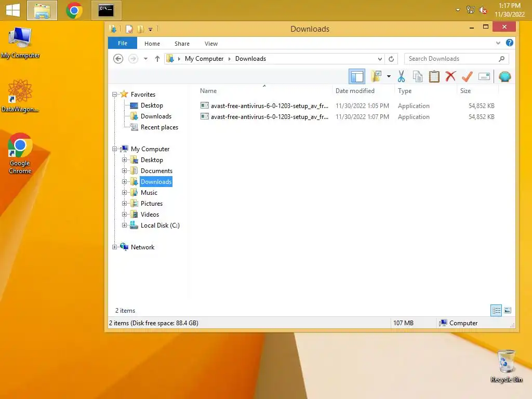Click the New Folder quick access icon
Image resolution: width=532 pixels, height=399 pixels.
pos(140,29)
